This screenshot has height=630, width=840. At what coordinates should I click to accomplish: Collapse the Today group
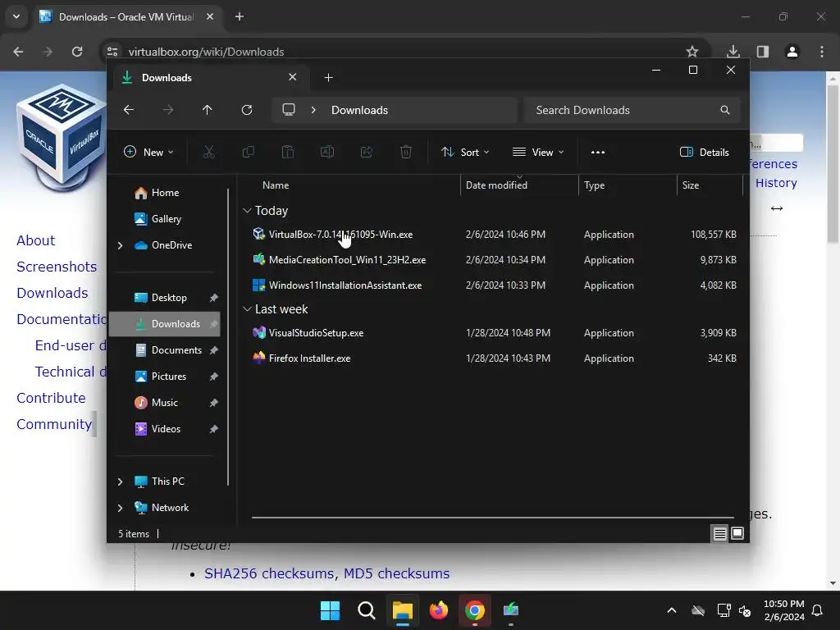[247, 211]
